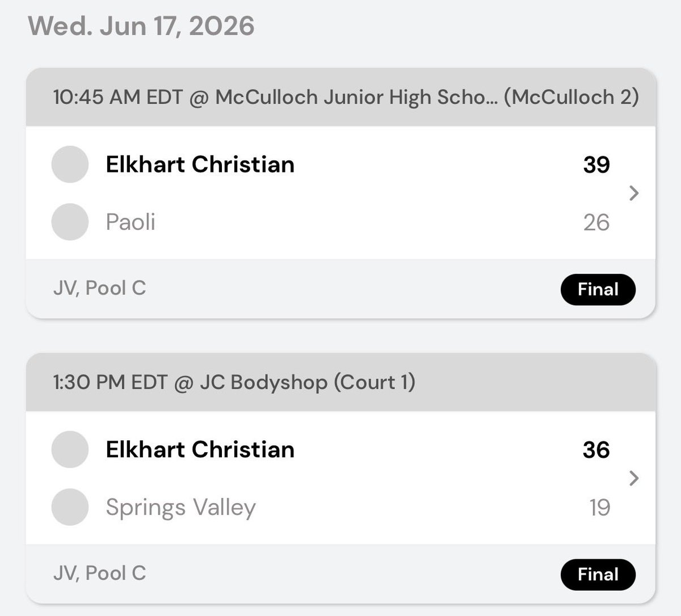Viewport: 681px width, 616px height.
Task: Select Elkhart Christian in the 10:45 AM game
Action: pos(200,164)
